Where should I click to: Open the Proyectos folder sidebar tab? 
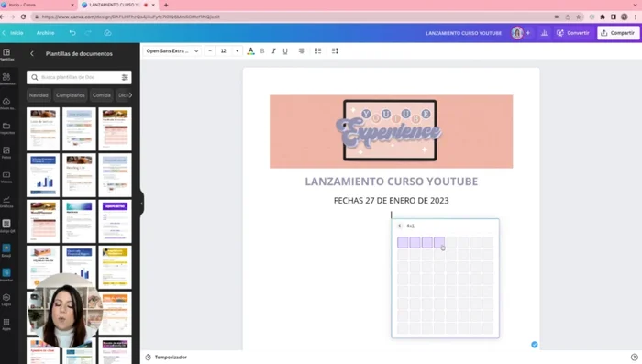click(x=6, y=128)
